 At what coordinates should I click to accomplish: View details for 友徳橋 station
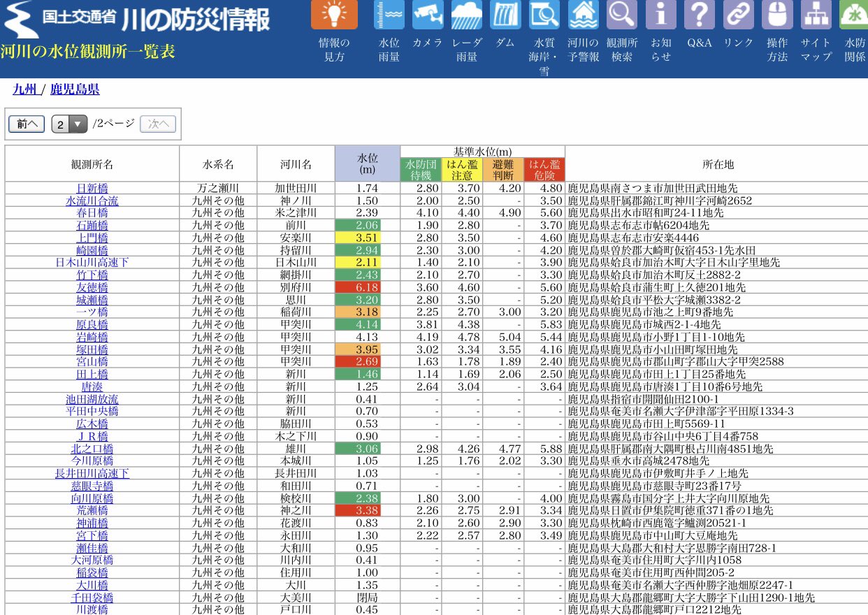(x=92, y=287)
